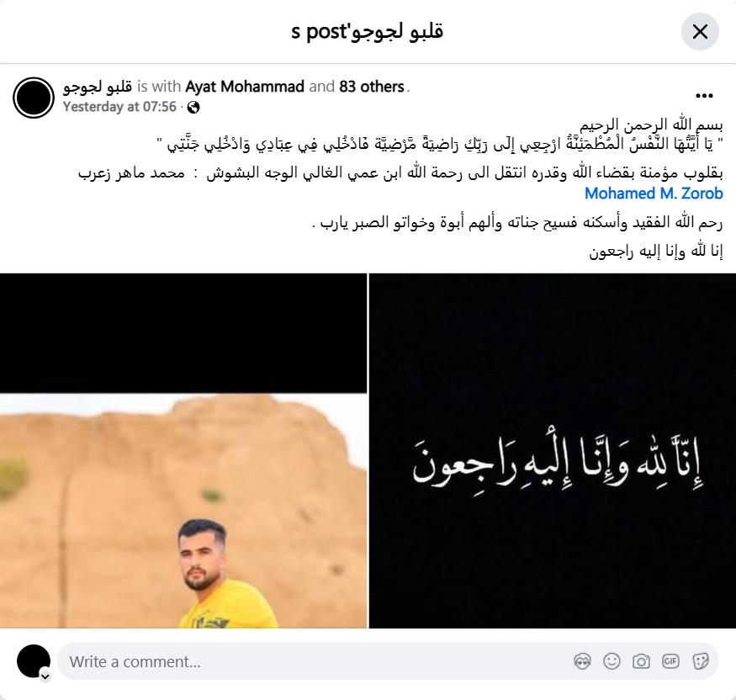Open the black Arabic calligraphy image
This screenshot has width=736, height=700.
click(x=553, y=451)
